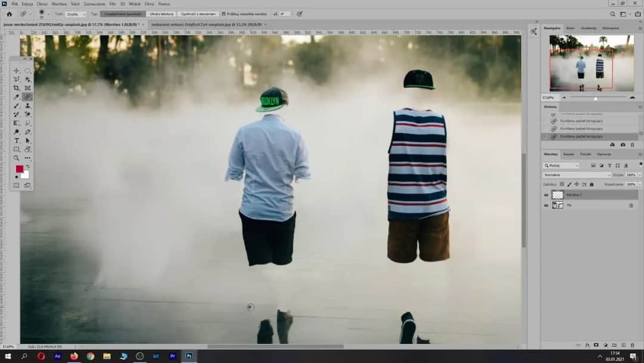Switch to the Kanały tab
The height and width of the screenshot is (363, 644).
(x=569, y=154)
